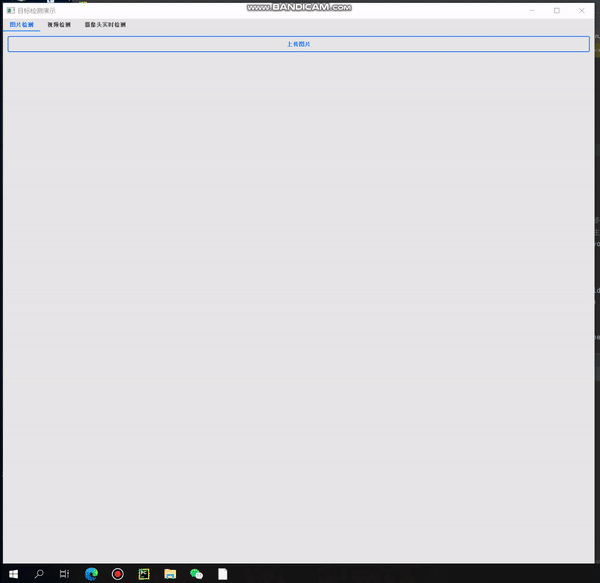Close the 目标检测演示 window
The height and width of the screenshot is (583, 600).
tap(582, 11)
